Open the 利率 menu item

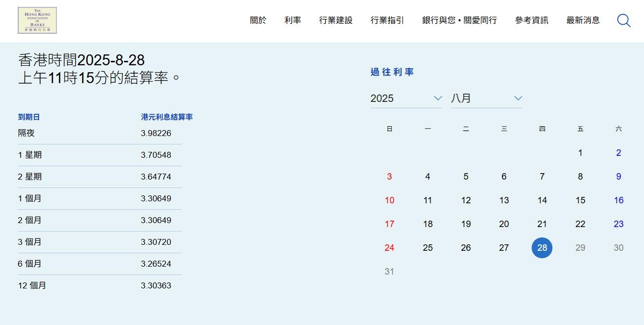tap(293, 20)
